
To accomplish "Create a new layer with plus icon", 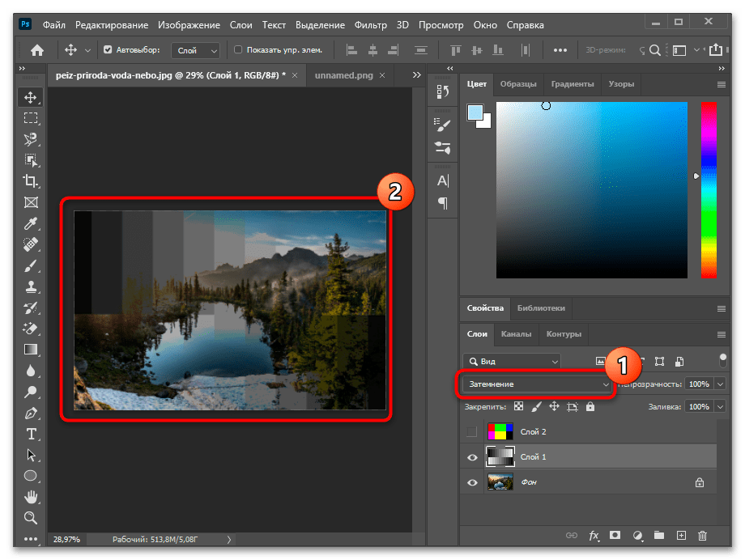I will pyautogui.click(x=680, y=535).
